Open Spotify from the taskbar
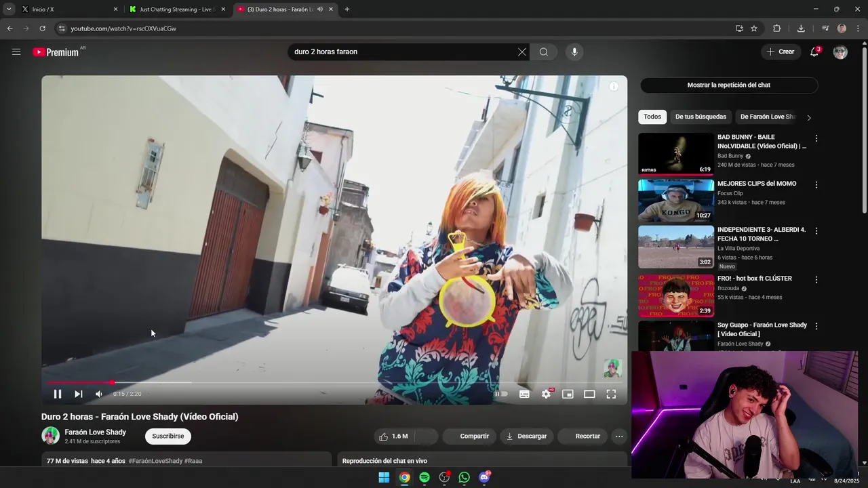This screenshot has width=868, height=488. pos(425,477)
